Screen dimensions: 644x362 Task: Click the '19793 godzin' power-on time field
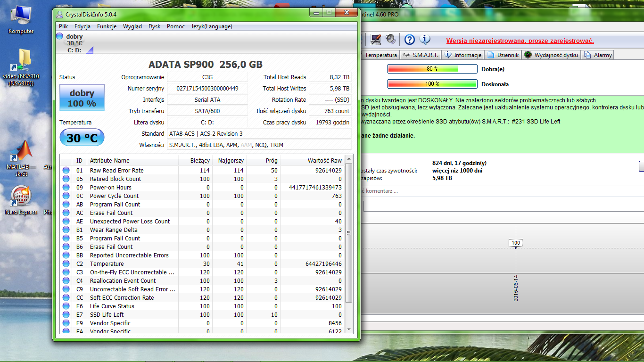pos(330,123)
